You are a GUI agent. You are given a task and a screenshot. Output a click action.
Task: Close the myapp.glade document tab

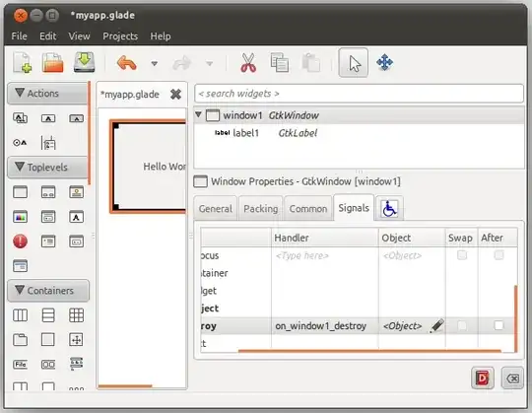click(175, 94)
